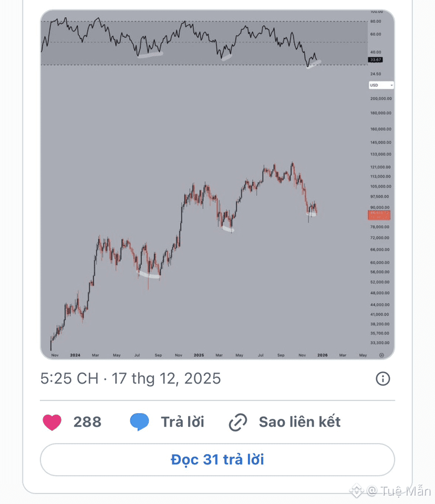Screen dimensions: 435x504
Task: Click the 2026 label on the time axis
Action: (323, 355)
